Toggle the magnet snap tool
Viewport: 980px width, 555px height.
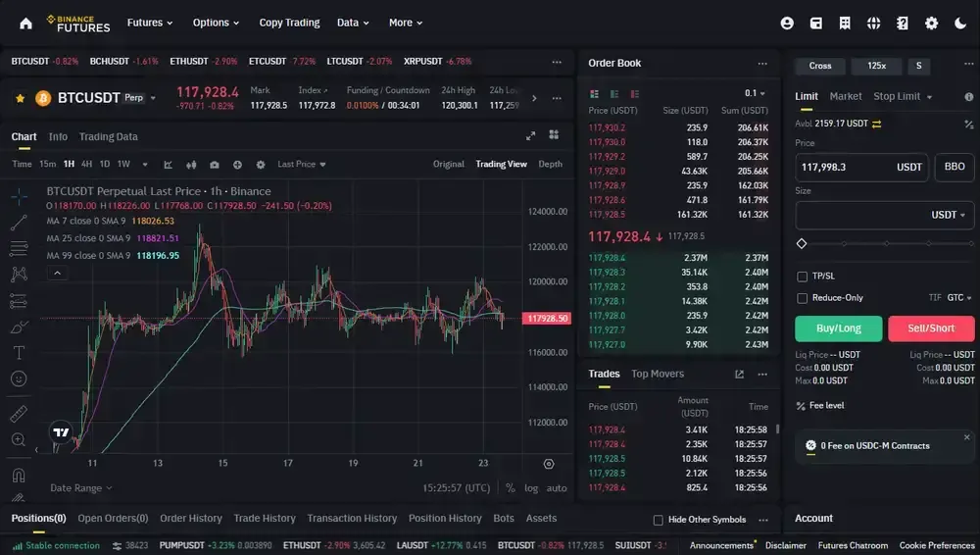[19, 475]
